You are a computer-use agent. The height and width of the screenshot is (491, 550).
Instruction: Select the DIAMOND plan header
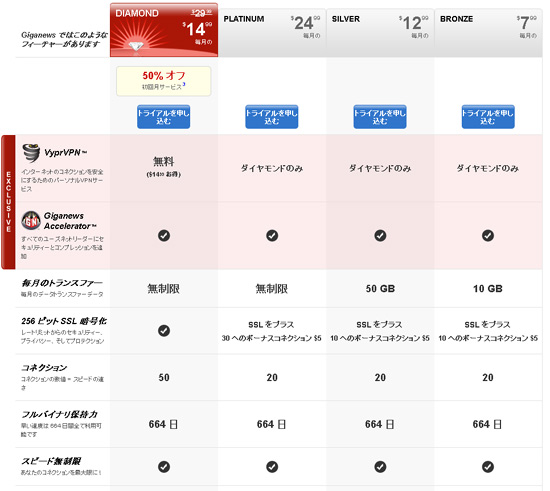click(164, 30)
